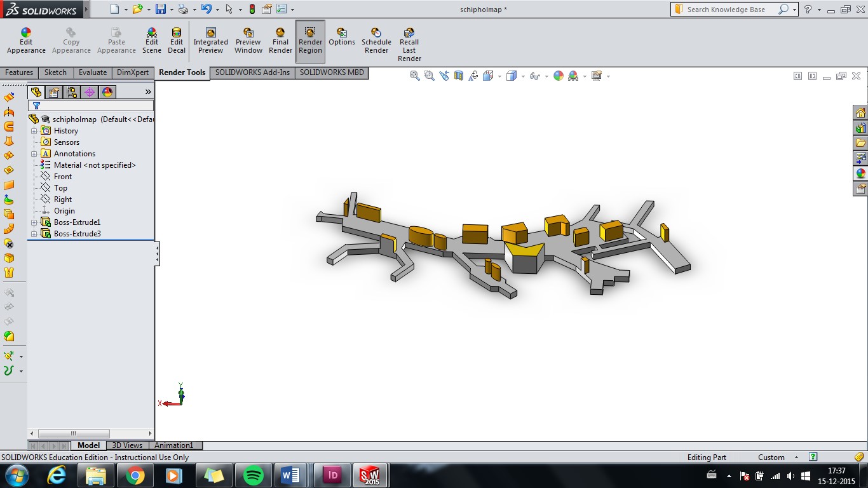Expand the Boss-Extrude3 feature
868x488 pixels.
click(x=34, y=234)
